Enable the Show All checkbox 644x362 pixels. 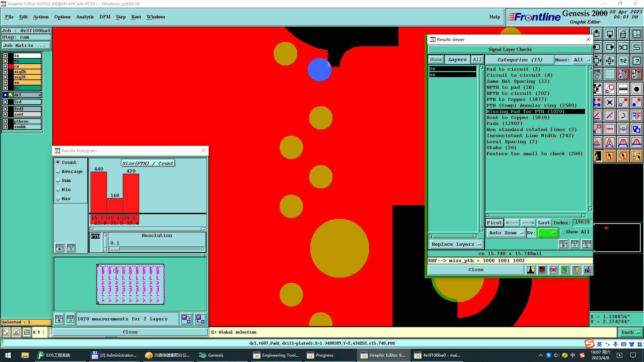point(563,232)
